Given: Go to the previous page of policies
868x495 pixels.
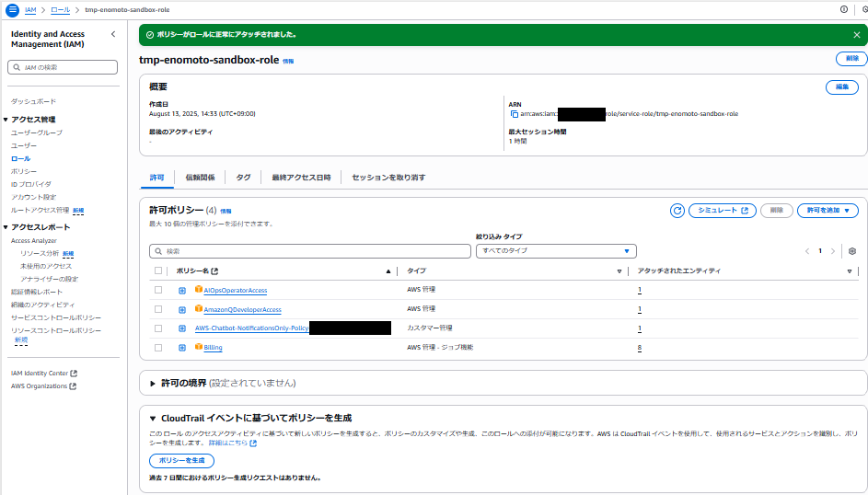Looking at the screenshot, I should (x=807, y=251).
